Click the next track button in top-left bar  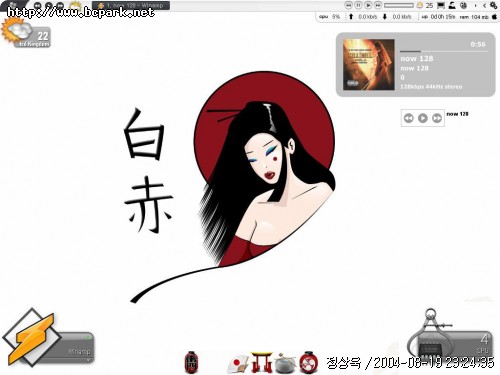click(60, 5)
